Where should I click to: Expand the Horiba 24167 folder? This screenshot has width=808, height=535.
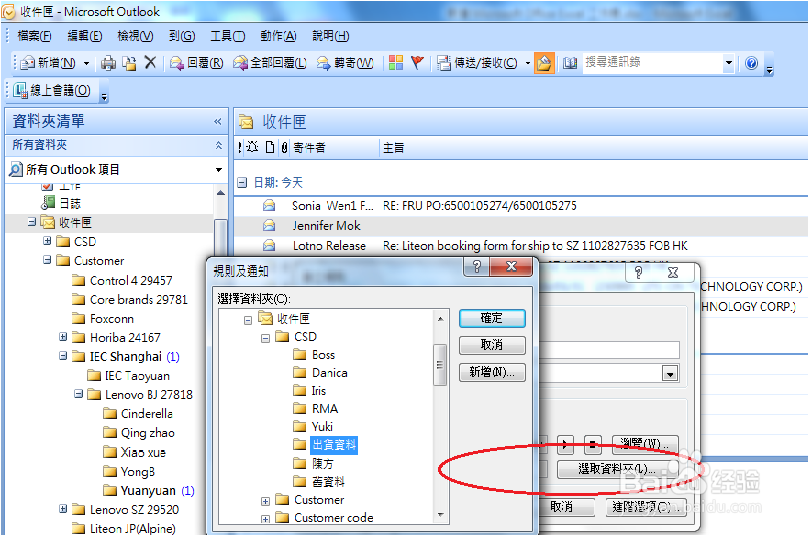click(x=63, y=337)
